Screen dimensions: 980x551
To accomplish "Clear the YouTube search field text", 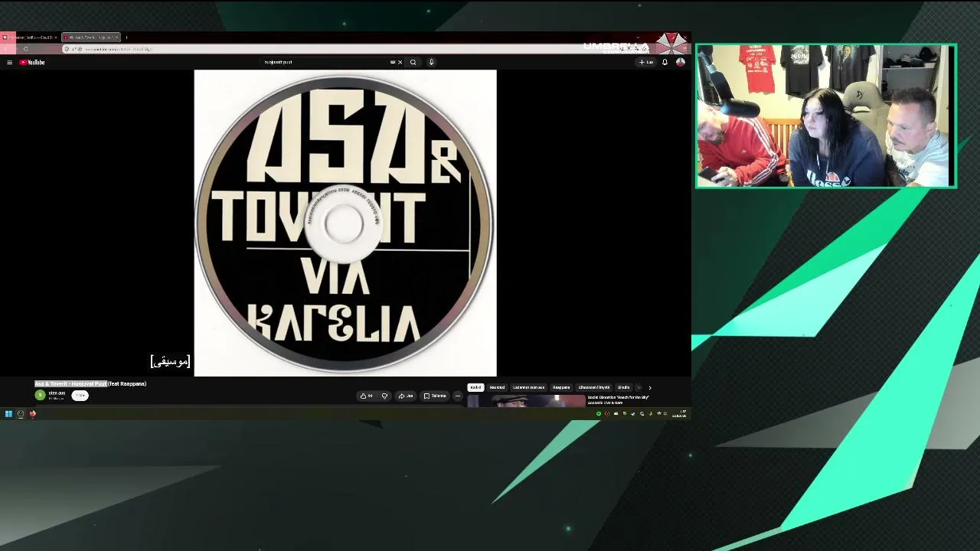I will tap(400, 62).
